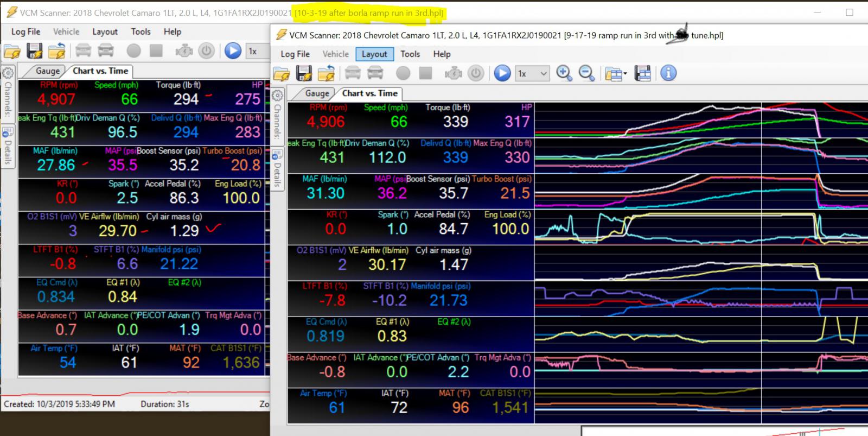Switch to the Gauge tab in the front window
The width and height of the screenshot is (868, 436).
click(x=317, y=93)
